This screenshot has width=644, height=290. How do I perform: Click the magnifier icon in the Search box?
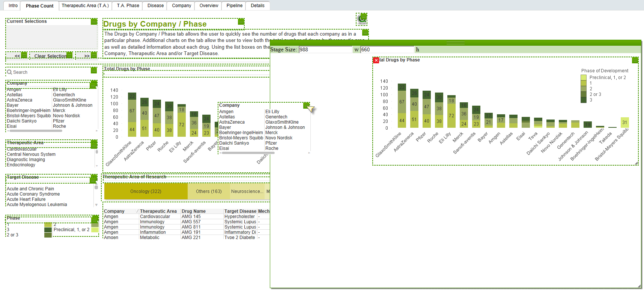[x=9, y=72]
